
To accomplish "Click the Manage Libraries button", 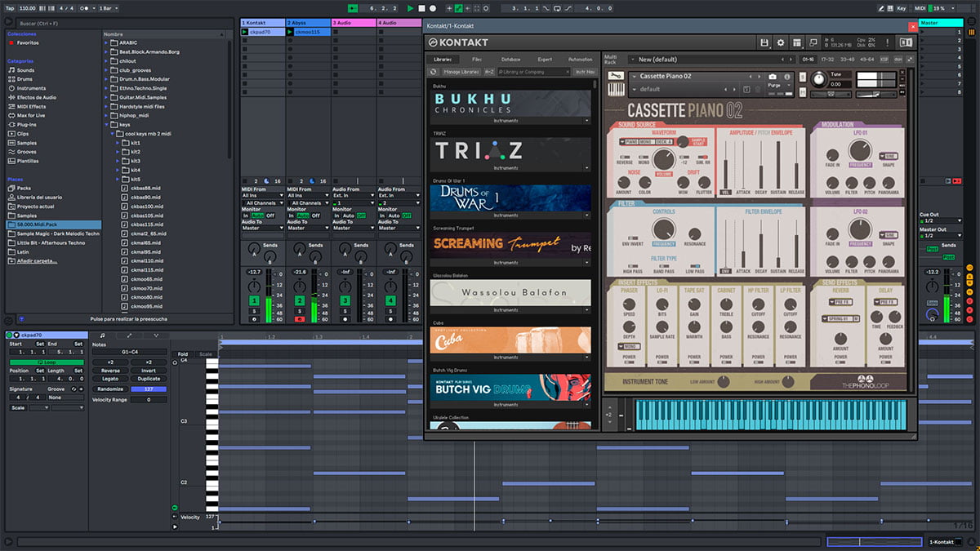I will point(461,72).
